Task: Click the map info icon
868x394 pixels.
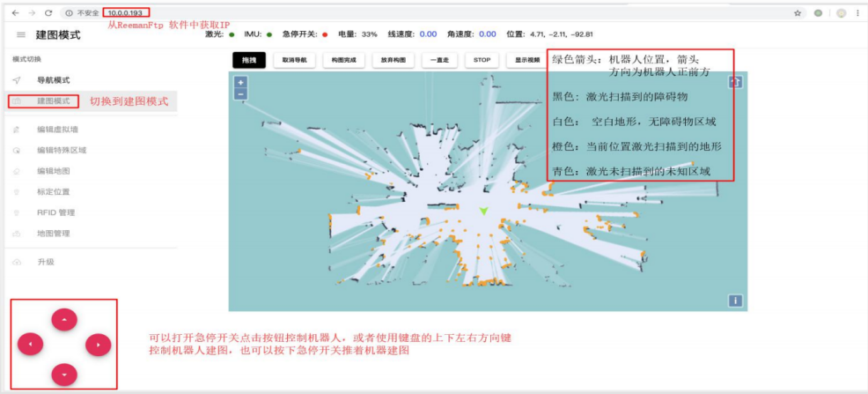Action: (734, 301)
